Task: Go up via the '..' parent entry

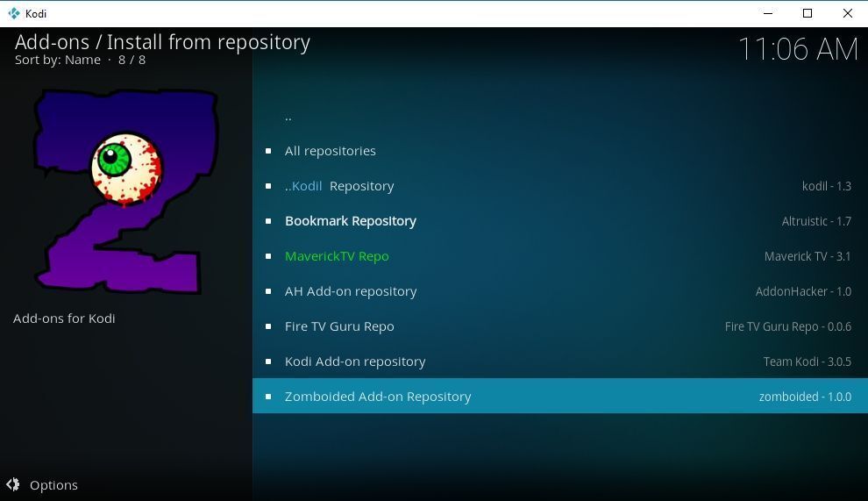Action: coord(559,116)
